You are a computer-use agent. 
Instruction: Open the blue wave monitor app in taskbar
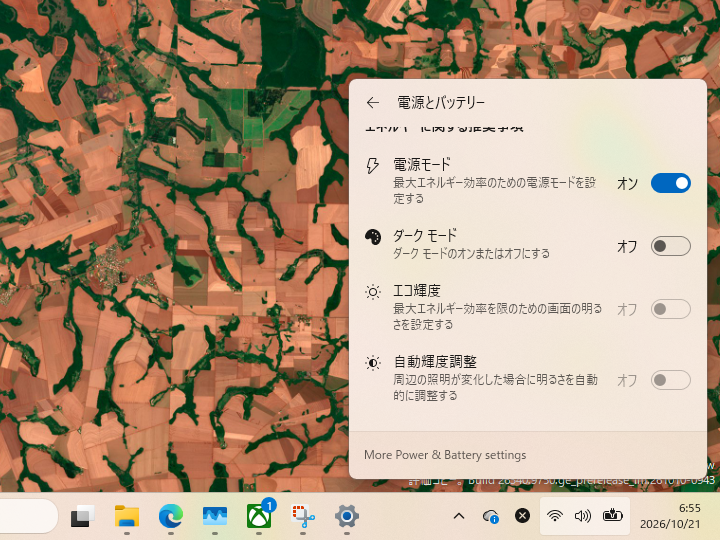tap(215, 517)
